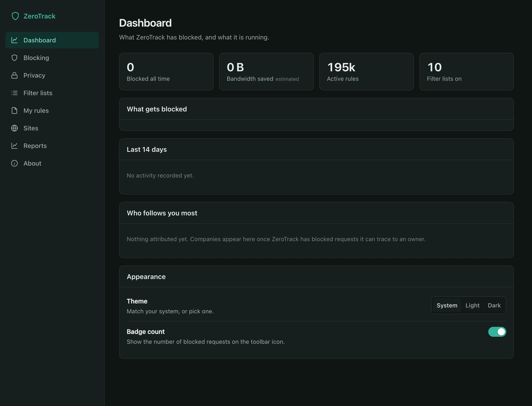This screenshot has height=406, width=532.
Task: Select the System theme option
Action: pos(447,305)
